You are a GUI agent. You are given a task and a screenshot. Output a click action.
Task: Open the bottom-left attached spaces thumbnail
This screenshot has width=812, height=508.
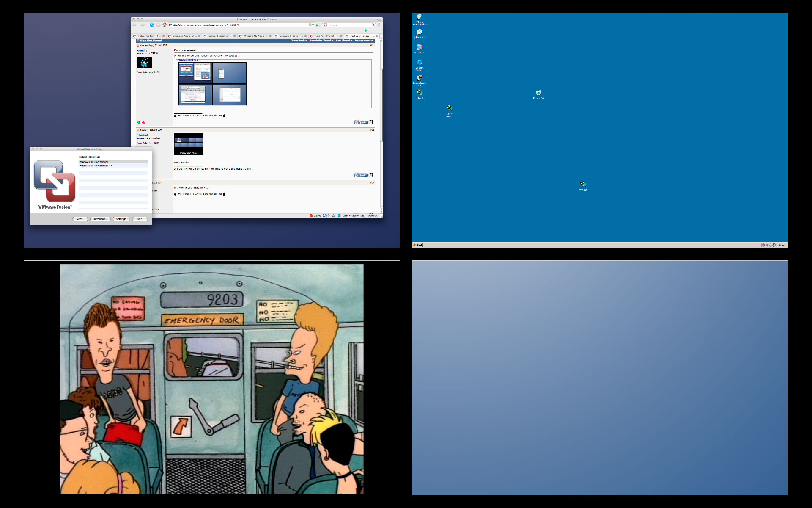coord(195,95)
